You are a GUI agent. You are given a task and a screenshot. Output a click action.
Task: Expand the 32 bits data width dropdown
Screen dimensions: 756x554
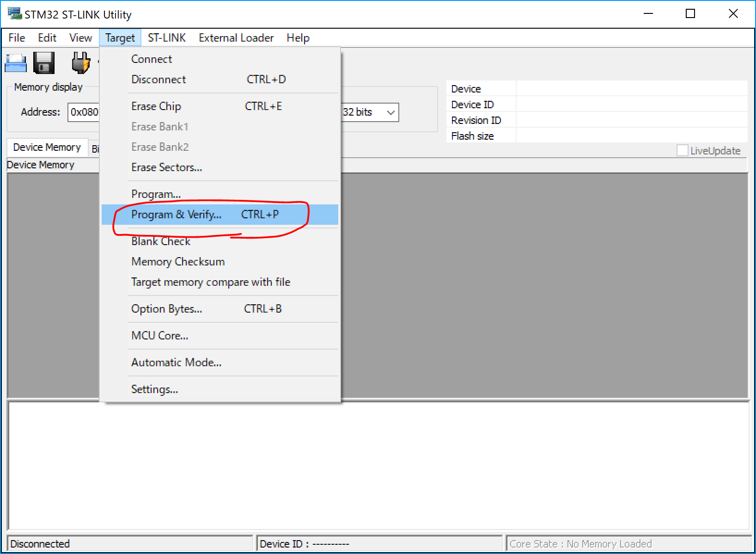(390, 112)
